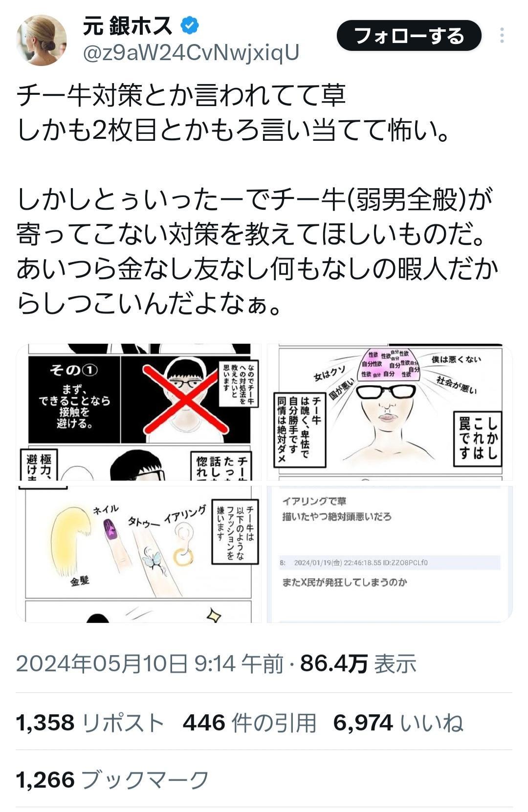
Task: Open the 1,266 ブックマーク count
Action: tap(112, 780)
